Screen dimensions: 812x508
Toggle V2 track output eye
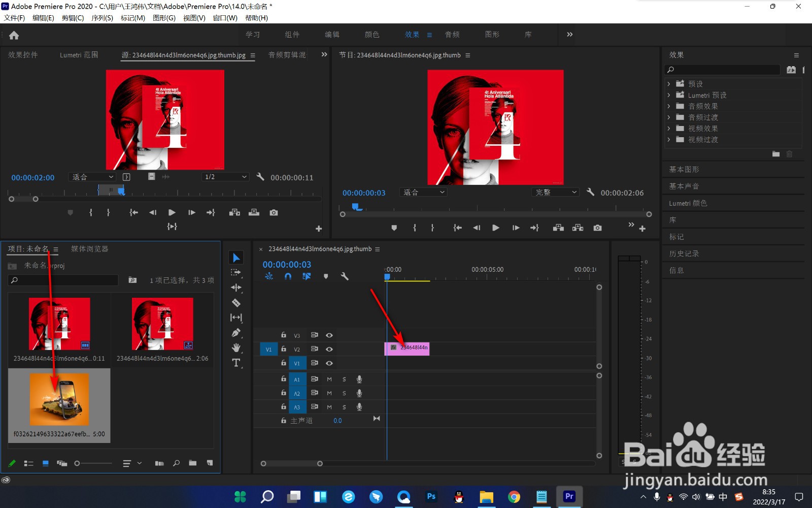click(x=329, y=349)
